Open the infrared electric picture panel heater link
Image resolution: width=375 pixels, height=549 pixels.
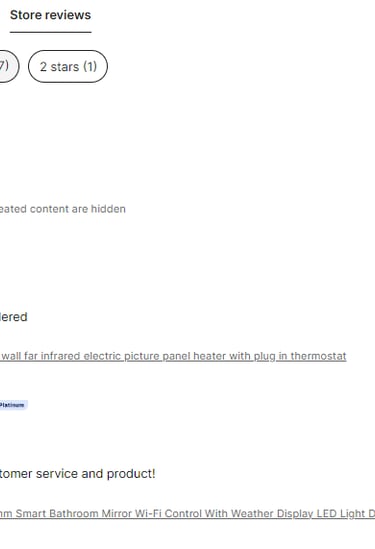pyautogui.click(x=173, y=356)
